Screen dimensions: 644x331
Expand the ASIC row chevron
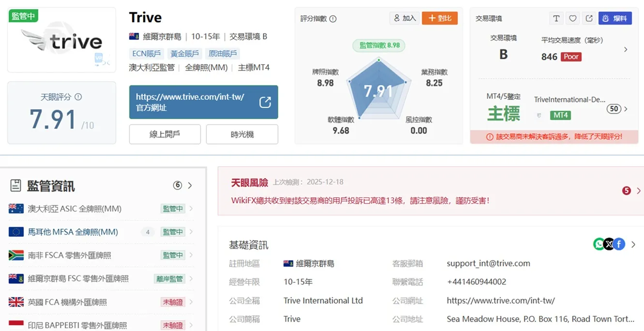pos(191,209)
